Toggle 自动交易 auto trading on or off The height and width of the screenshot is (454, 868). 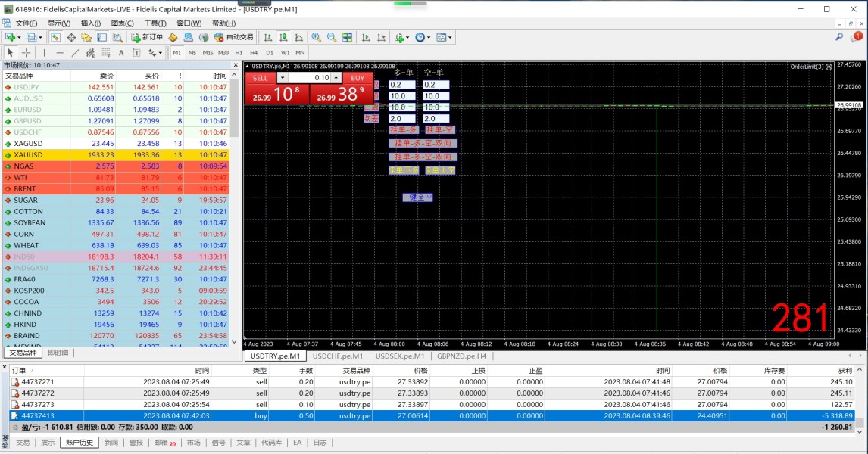(234, 37)
